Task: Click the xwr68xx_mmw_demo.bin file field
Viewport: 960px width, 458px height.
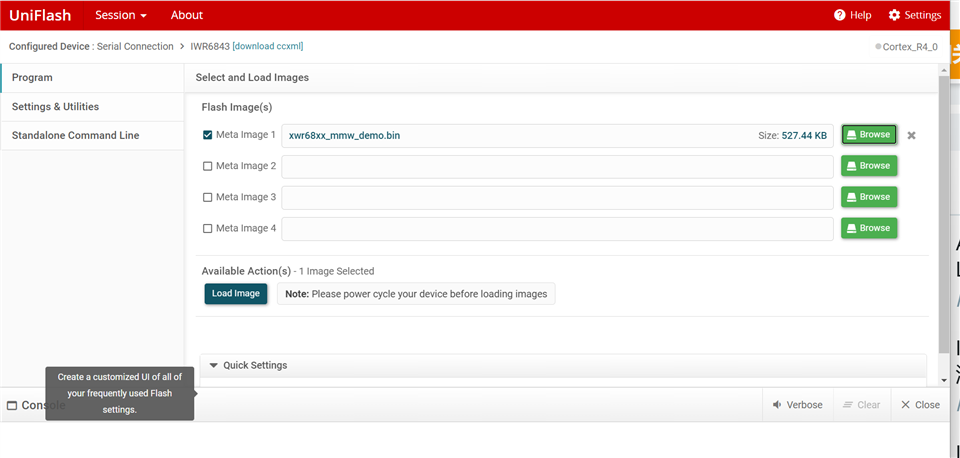Action: pyautogui.click(x=557, y=135)
